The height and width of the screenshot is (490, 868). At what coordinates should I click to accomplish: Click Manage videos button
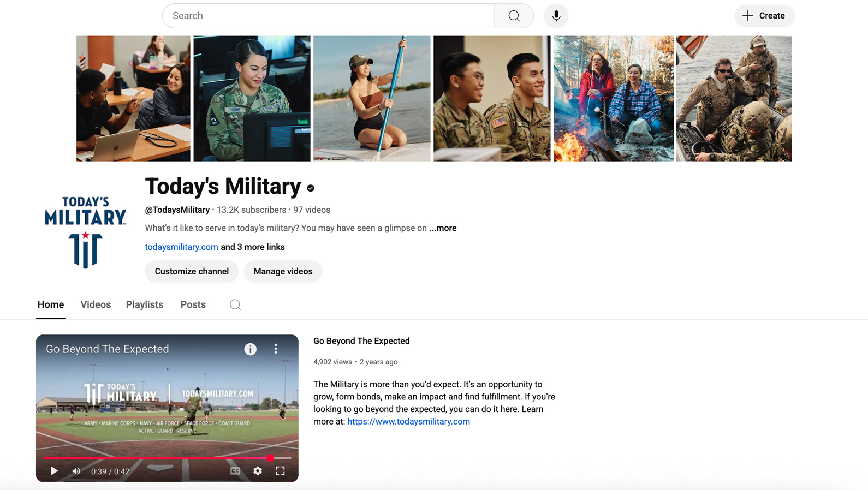click(283, 271)
